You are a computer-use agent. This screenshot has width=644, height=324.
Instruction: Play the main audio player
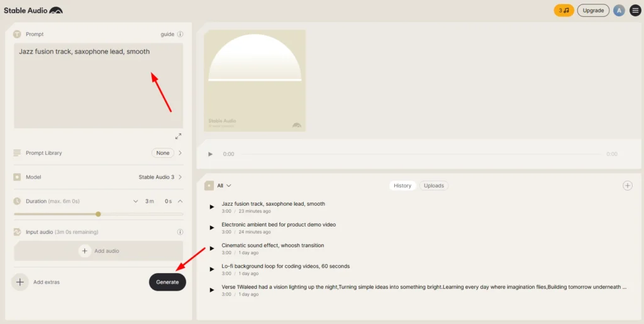210,154
